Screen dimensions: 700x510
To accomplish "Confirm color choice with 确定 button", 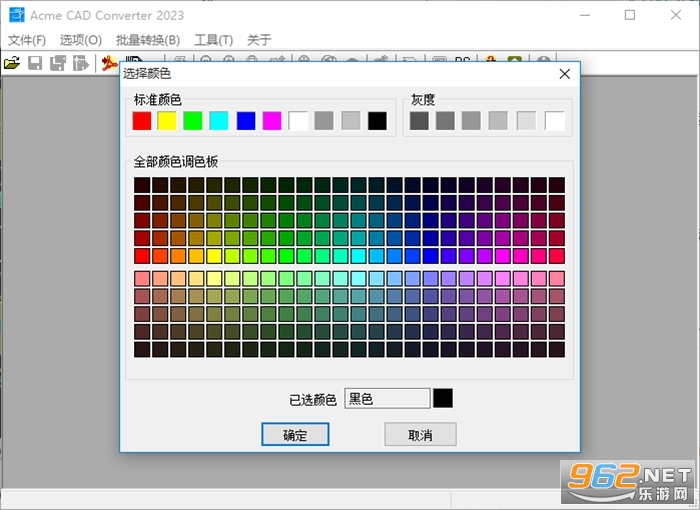I will 295,434.
